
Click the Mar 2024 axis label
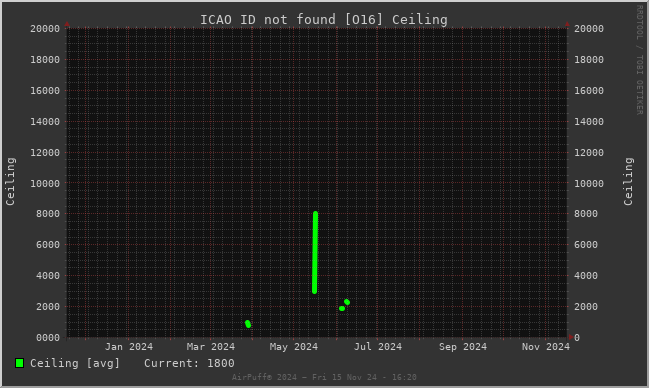[x=211, y=347]
